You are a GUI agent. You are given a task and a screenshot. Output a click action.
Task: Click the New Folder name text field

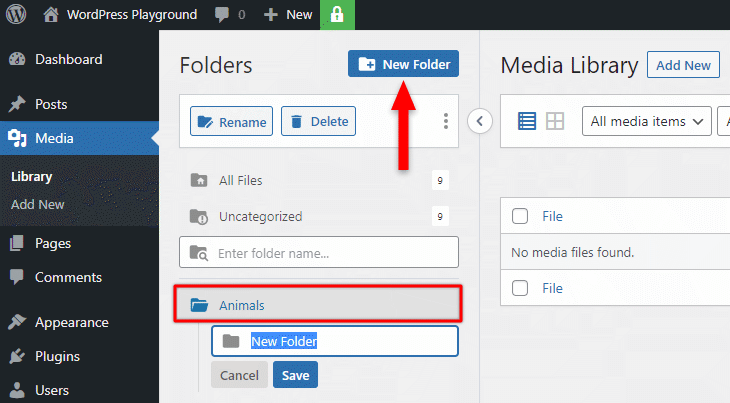335,341
